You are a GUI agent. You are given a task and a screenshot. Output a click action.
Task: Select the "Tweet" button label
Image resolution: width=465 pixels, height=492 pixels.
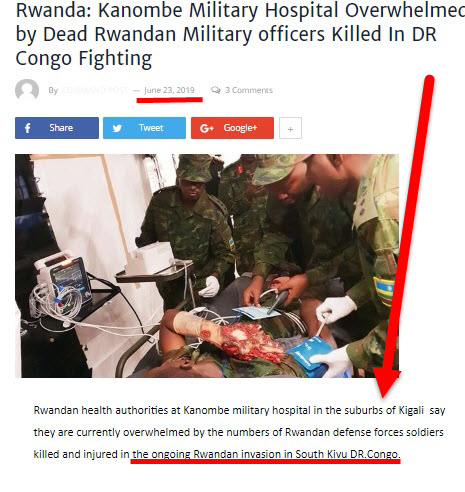(151, 128)
